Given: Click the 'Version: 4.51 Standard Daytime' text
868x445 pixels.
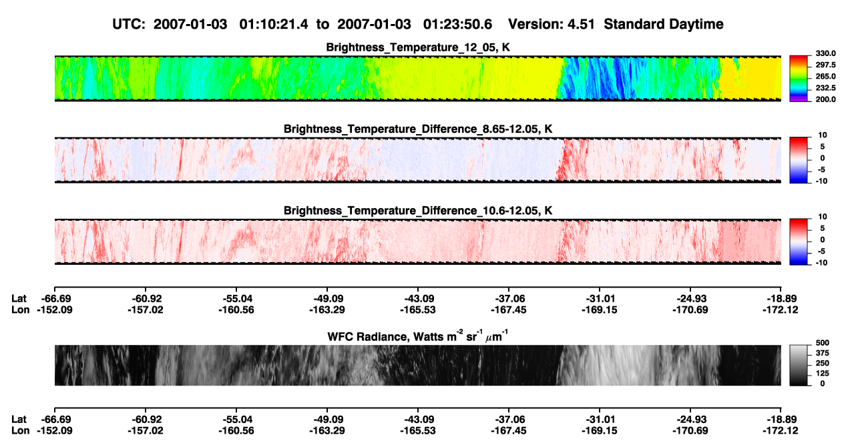Looking at the screenshot, I should click(x=616, y=24).
